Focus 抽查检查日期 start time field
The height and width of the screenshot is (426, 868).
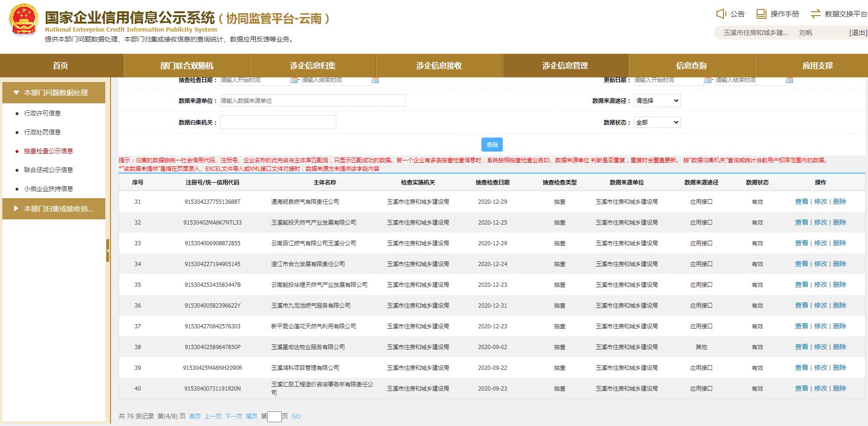pos(255,80)
